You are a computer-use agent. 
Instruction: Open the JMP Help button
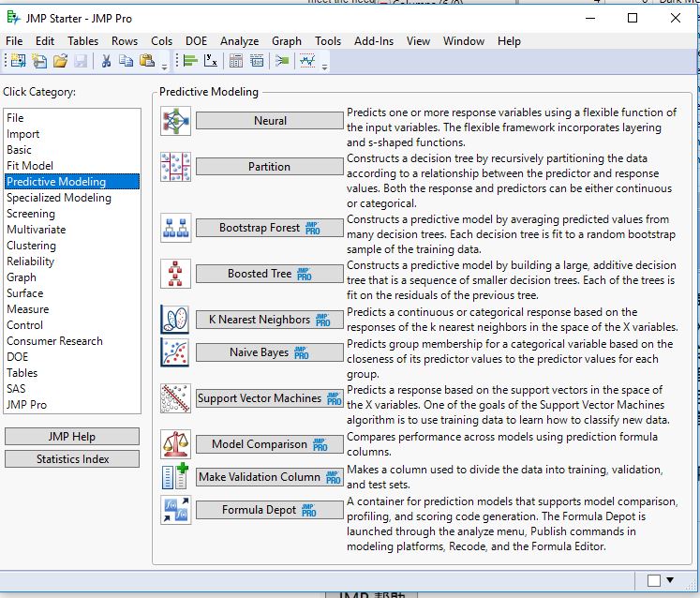coord(72,437)
